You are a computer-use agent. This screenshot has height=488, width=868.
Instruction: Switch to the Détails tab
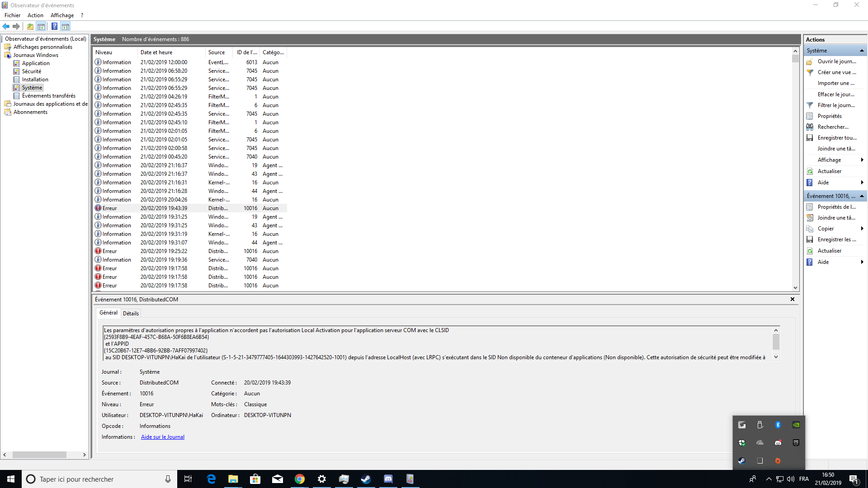[131, 314]
